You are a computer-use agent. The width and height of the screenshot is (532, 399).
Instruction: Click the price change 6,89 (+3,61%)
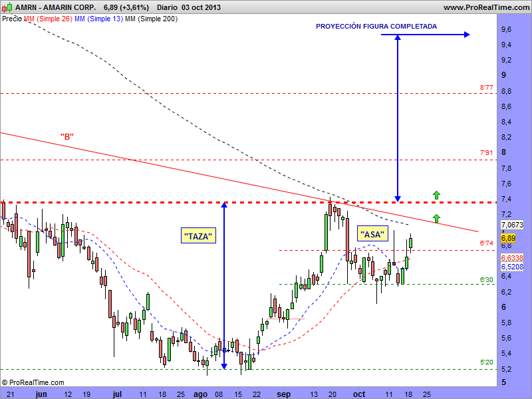click(x=126, y=7)
